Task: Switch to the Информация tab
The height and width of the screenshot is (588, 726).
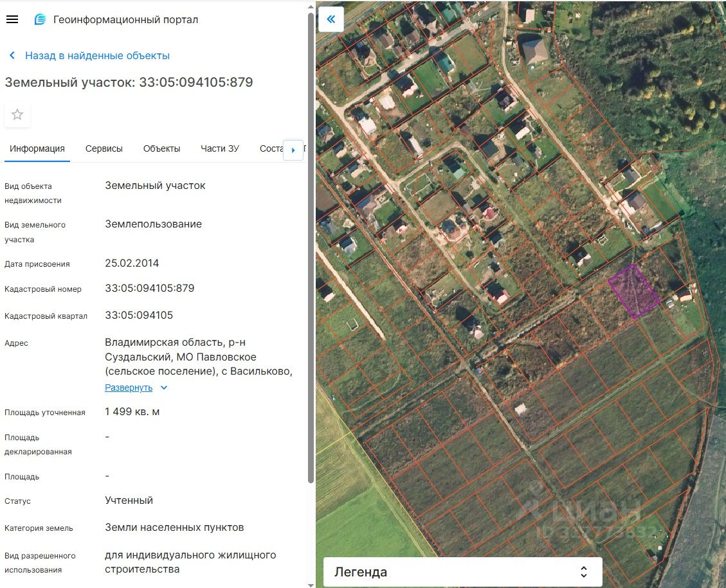Action: click(x=37, y=148)
